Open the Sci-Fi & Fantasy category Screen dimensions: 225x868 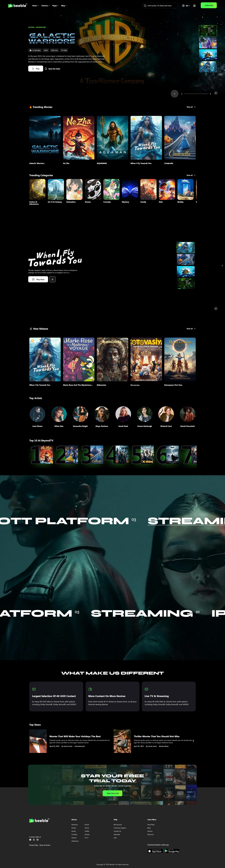pyautogui.click(x=56, y=189)
